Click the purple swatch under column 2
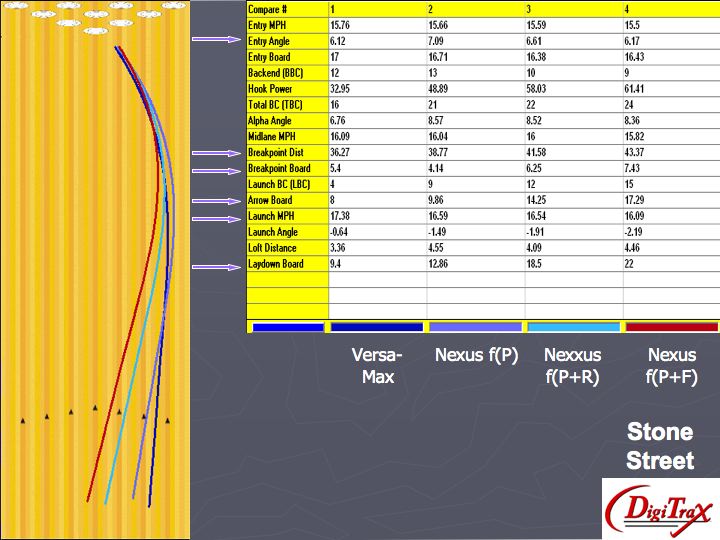 point(474,327)
